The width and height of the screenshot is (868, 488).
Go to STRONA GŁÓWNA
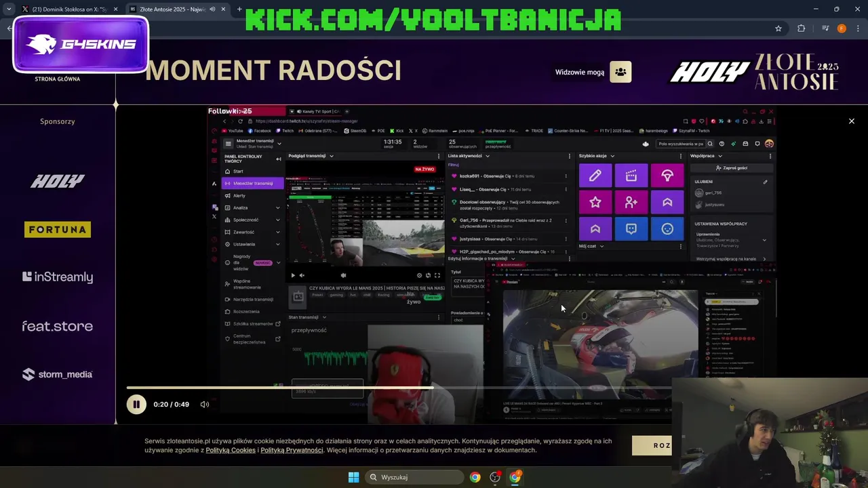[x=58, y=79]
